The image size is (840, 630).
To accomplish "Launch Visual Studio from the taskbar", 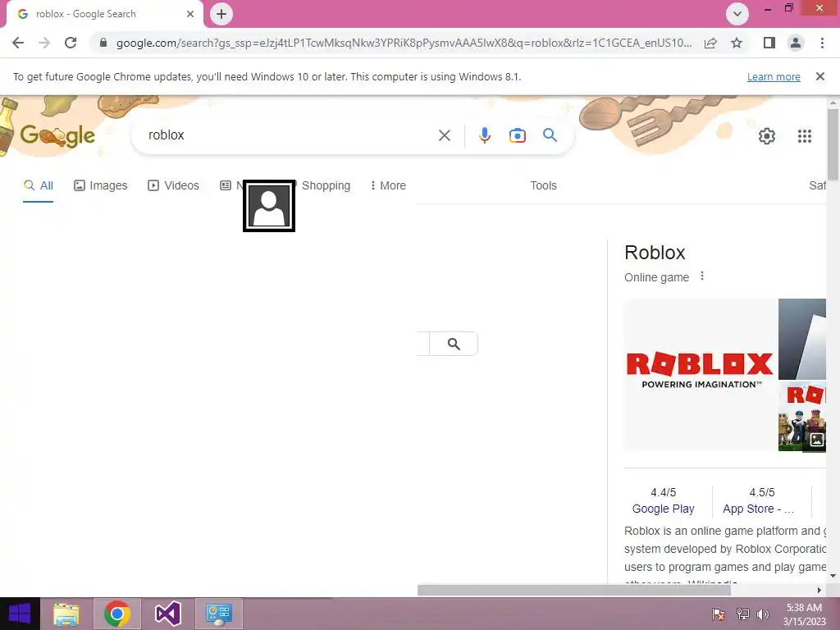I will (167, 614).
